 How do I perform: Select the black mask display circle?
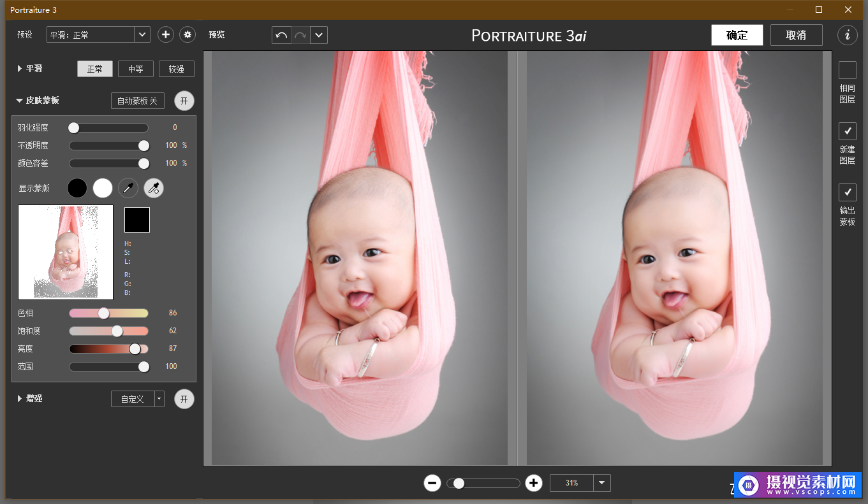pyautogui.click(x=77, y=188)
